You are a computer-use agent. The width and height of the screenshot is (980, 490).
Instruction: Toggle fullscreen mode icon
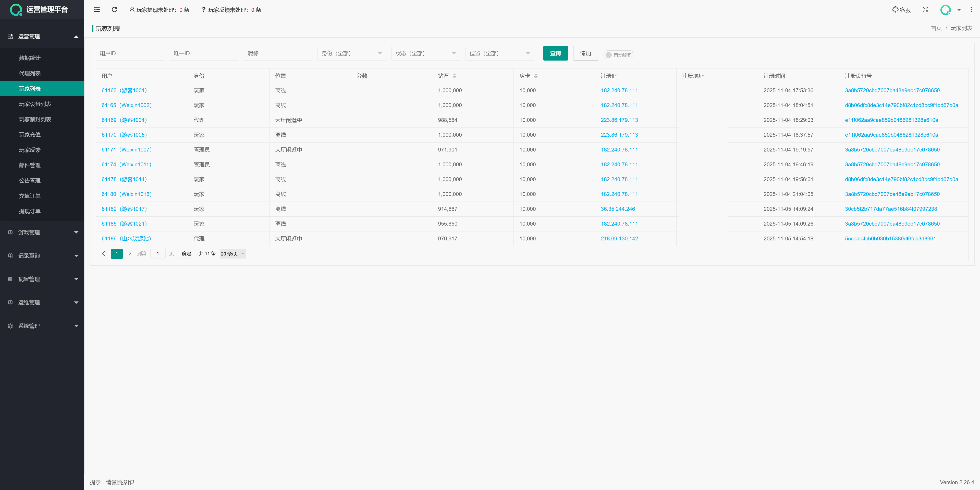coord(925,9)
